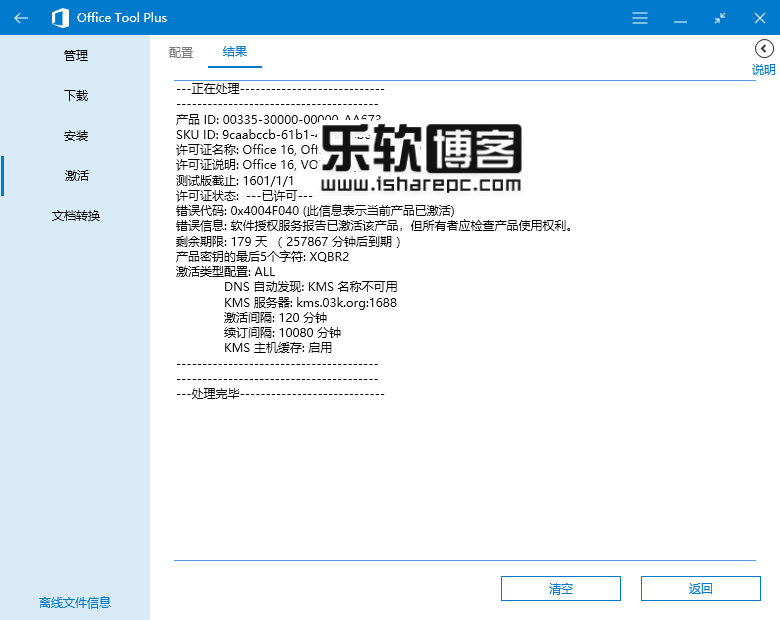
Task: Open the 离线文件信息 link
Action: point(75,603)
